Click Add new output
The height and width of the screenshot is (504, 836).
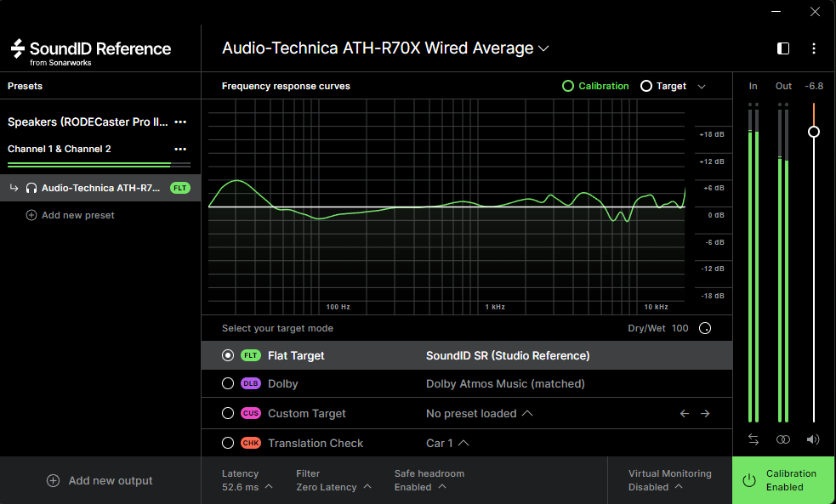click(100, 481)
